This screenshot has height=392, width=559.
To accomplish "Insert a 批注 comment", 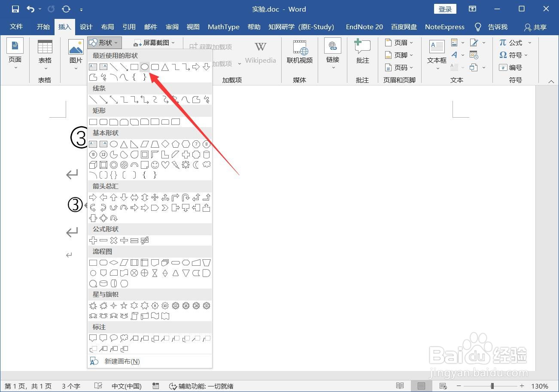I will [362, 52].
